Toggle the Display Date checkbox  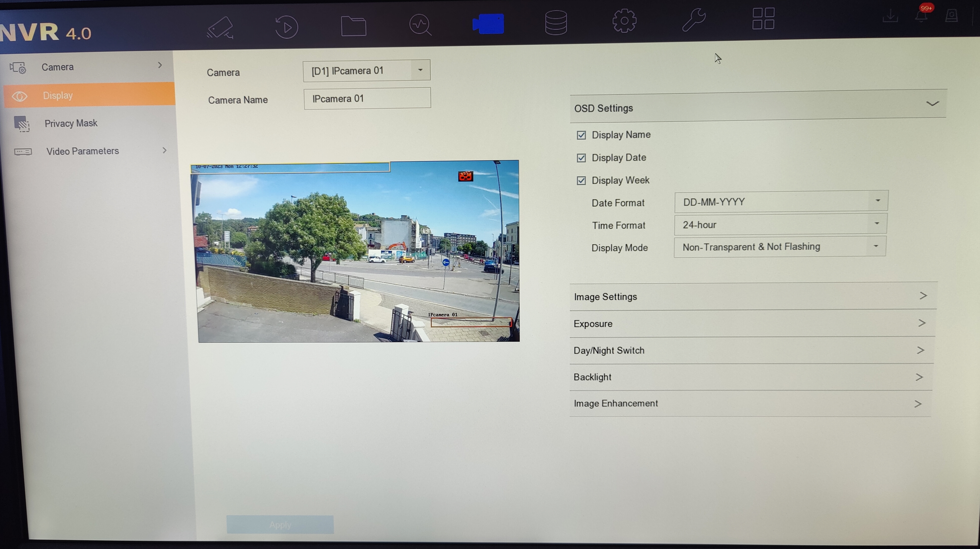(x=581, y=158)
